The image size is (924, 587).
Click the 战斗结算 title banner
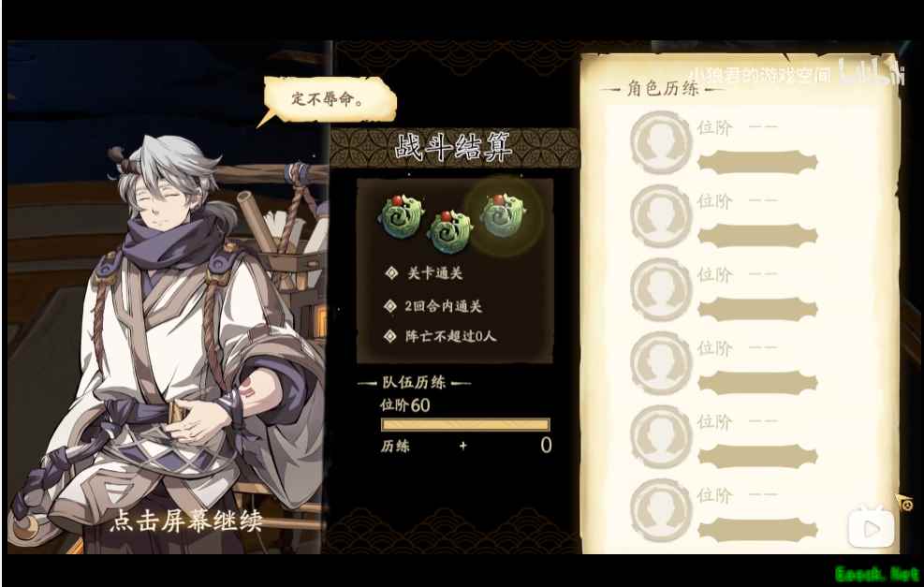454,147
